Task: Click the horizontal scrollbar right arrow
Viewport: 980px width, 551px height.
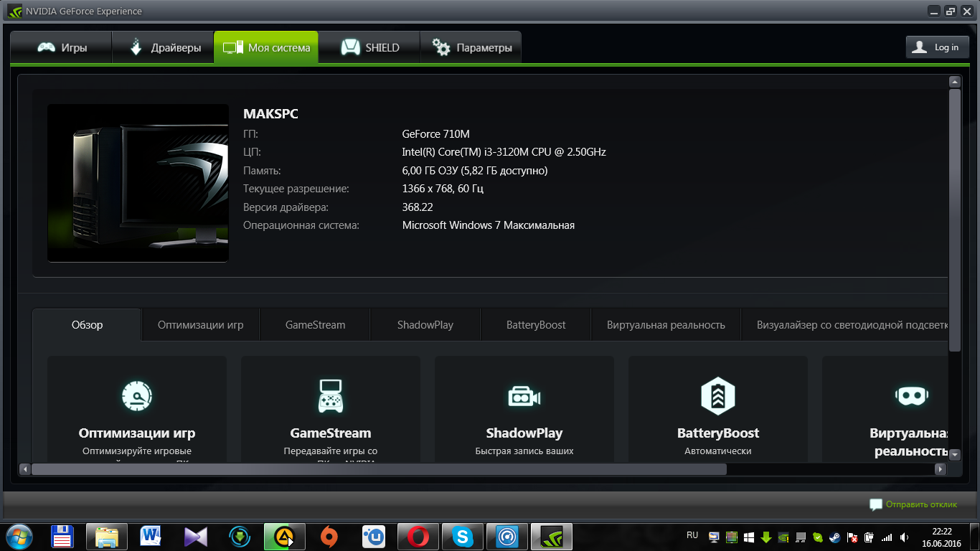Action: tap(941, 469)
